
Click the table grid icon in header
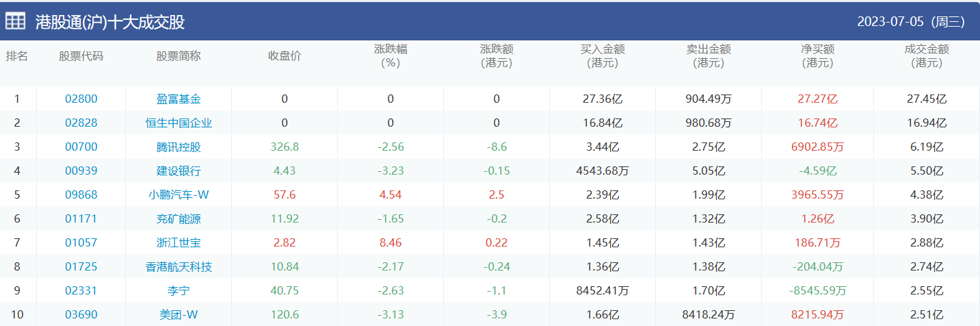(16, 21)
